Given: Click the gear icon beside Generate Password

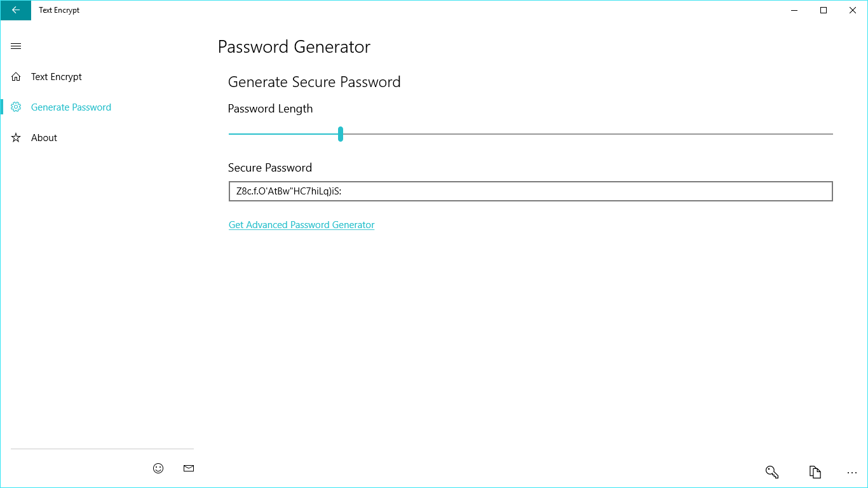Looking at the screenshot, I should [17, 107].
